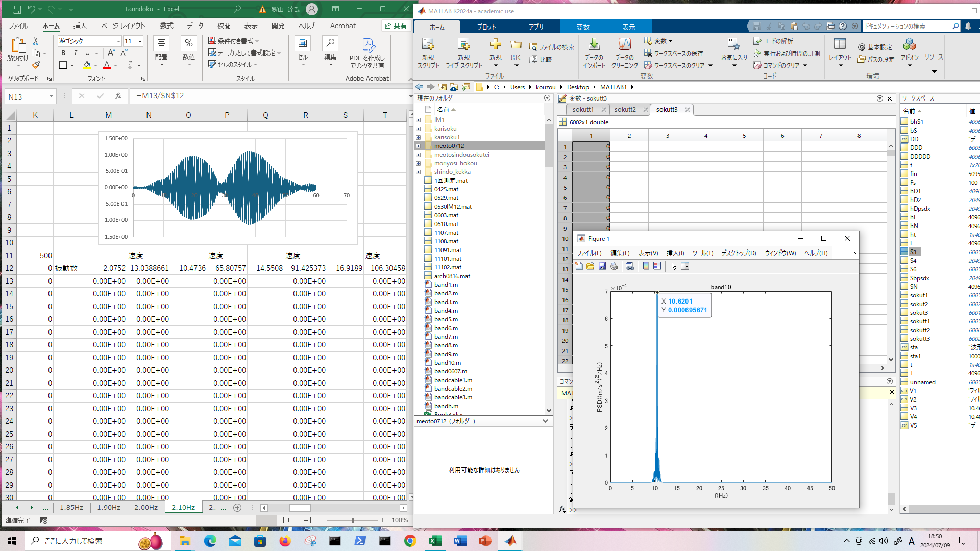Click データのインポート in MATLAB
The width and height of the screenshot is (980, 551).
point(594,53)
